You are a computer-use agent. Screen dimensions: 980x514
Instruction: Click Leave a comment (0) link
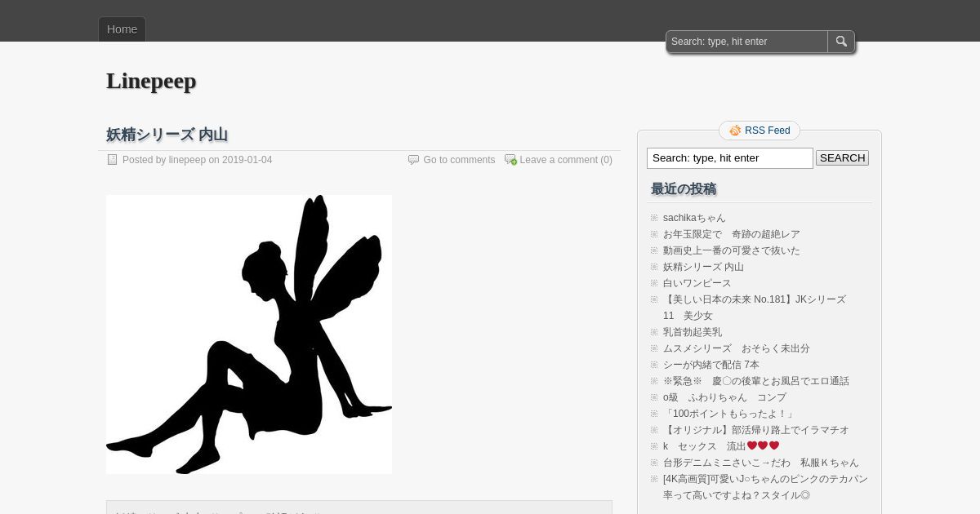pyautogui.click(x=566, y=160)
